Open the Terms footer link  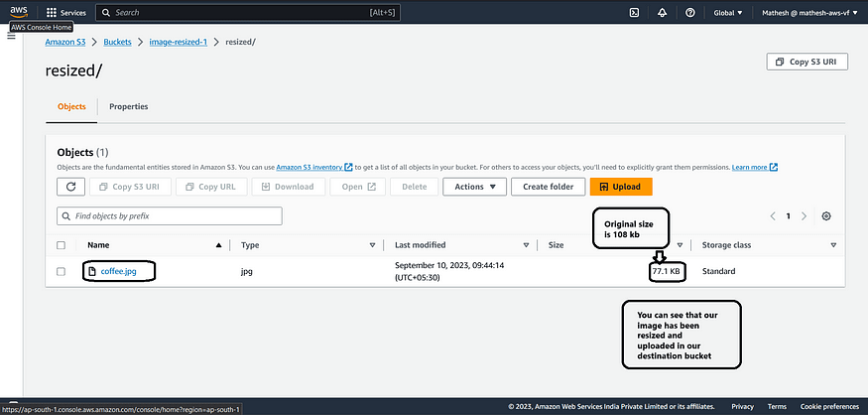pos(777,407)
